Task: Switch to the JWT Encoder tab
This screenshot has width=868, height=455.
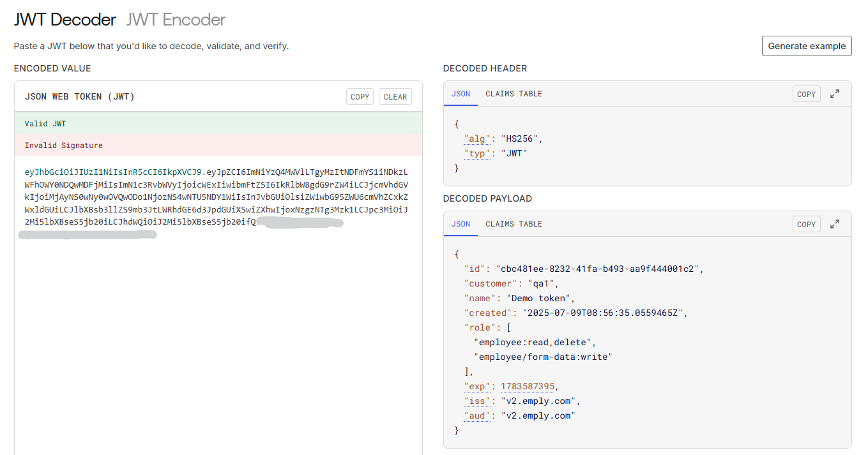Action: [175, 20]
